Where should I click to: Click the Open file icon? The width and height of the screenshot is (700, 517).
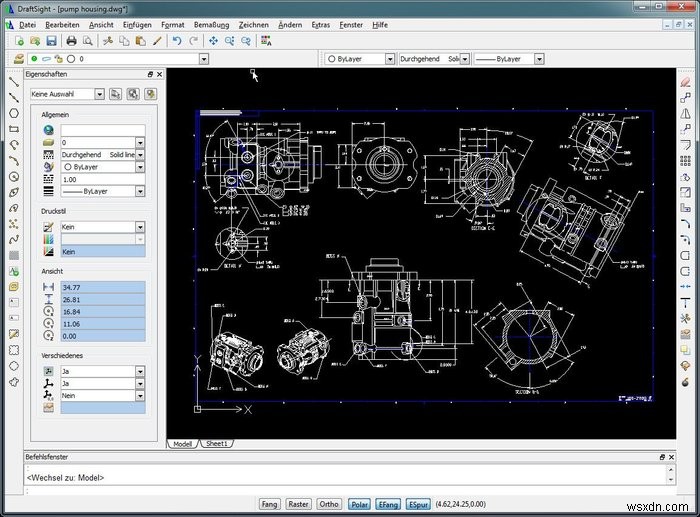(x=35, y=41)
